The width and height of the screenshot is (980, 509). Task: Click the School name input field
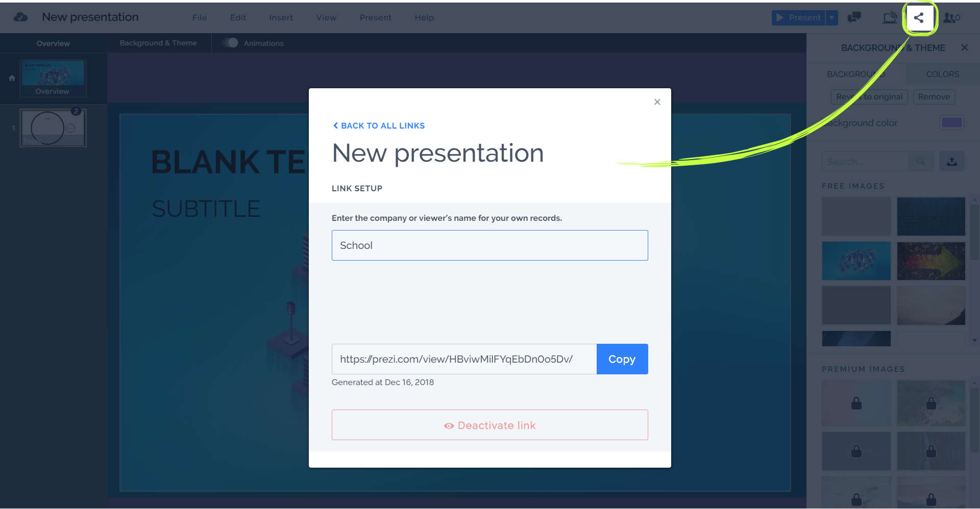pyautogui.click(x=489, y=245)
